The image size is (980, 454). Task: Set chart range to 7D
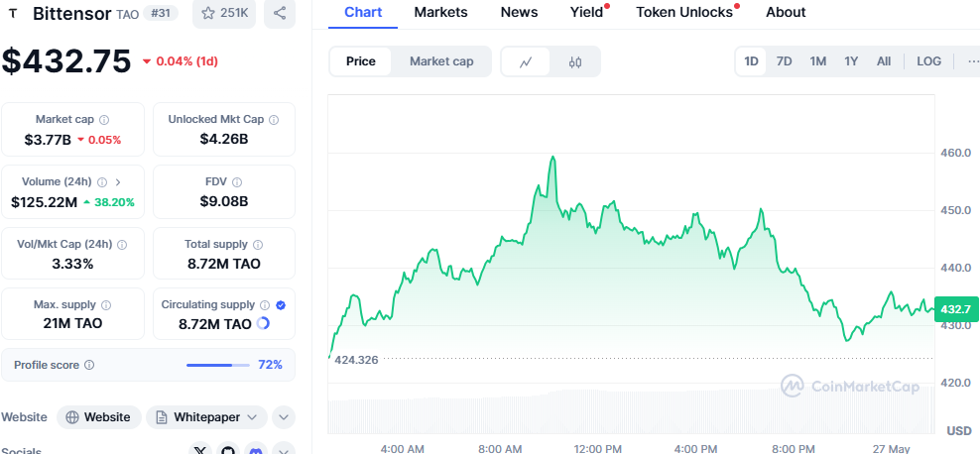[784, 61]
